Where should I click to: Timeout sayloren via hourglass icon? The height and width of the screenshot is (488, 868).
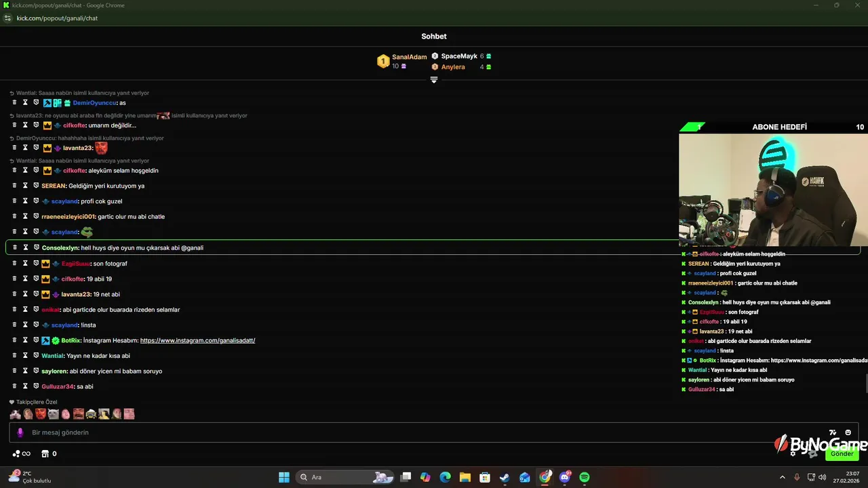click(25, 371)
